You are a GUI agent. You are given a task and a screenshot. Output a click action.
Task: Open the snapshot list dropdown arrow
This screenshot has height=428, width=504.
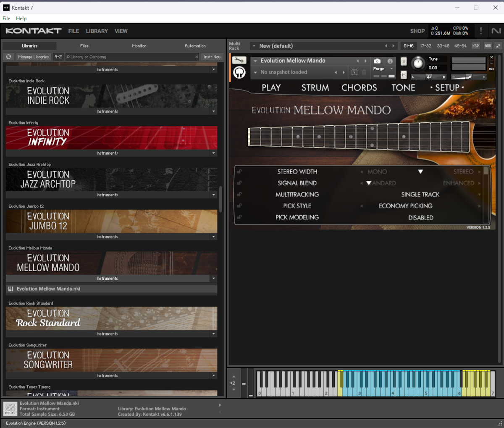coord(255,72)
